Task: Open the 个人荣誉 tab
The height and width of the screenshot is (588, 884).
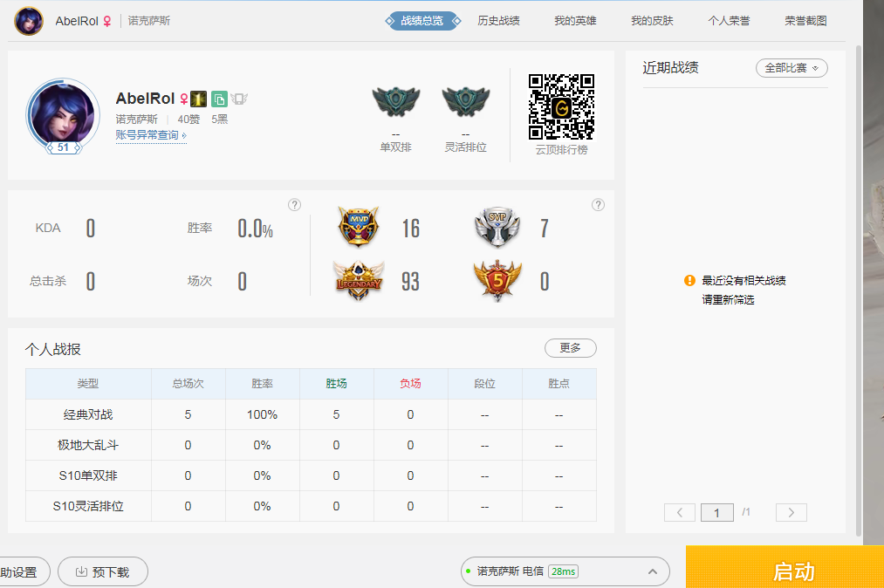Action: click(729, 21)
